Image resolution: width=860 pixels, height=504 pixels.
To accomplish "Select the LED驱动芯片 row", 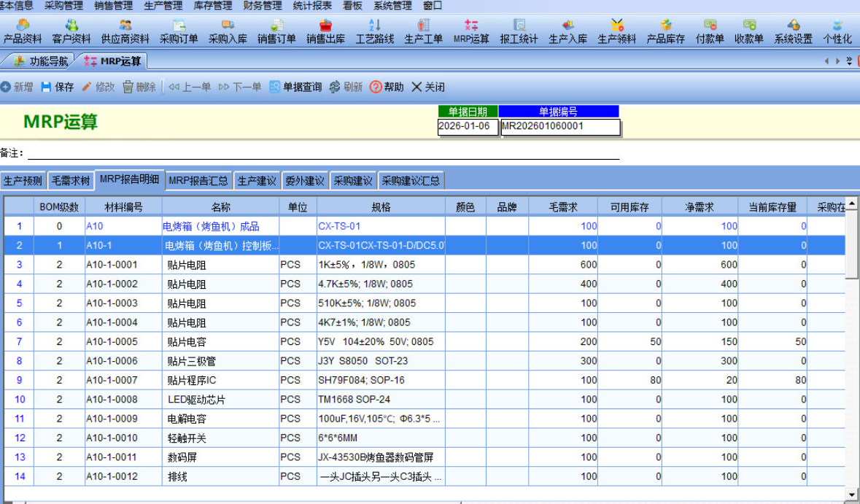I will (425, 399).
